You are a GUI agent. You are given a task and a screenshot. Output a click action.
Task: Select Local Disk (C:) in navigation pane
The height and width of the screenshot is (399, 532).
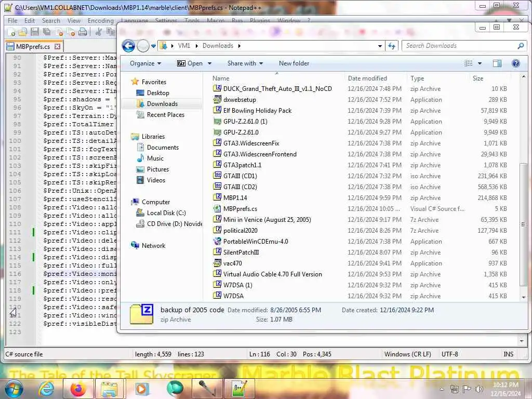pyautogui.click(x=166, y=212)
